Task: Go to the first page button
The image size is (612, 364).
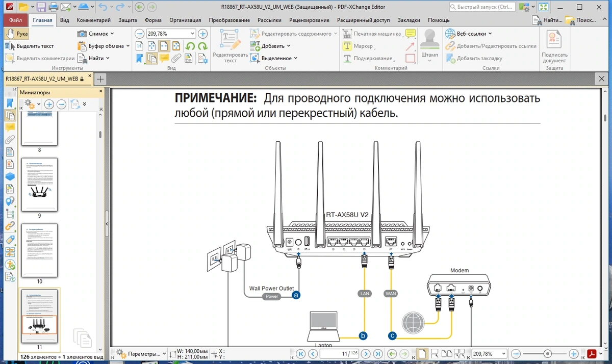Action: click(301, 354)
